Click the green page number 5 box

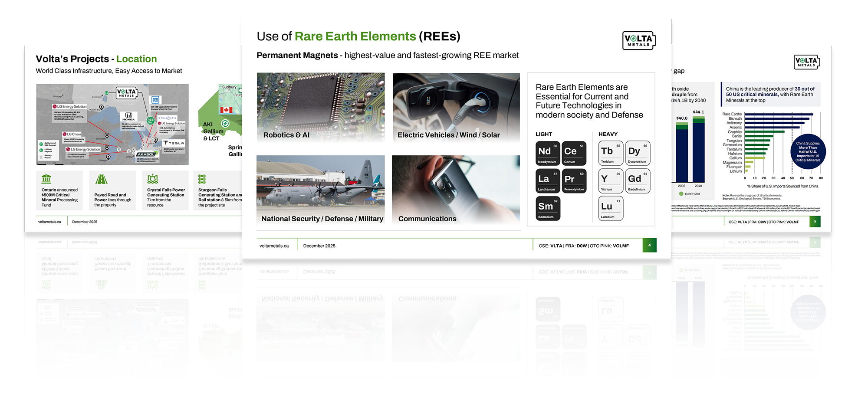tap(815, 221)
